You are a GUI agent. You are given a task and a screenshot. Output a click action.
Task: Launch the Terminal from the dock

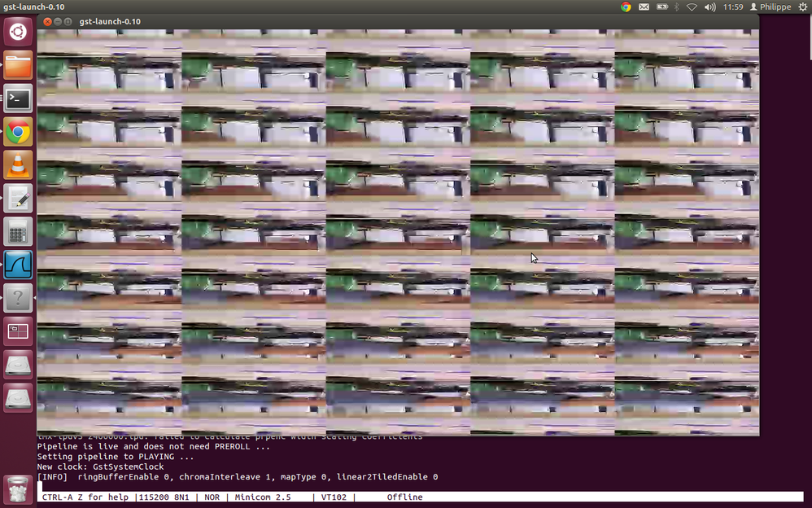(18, 98)
